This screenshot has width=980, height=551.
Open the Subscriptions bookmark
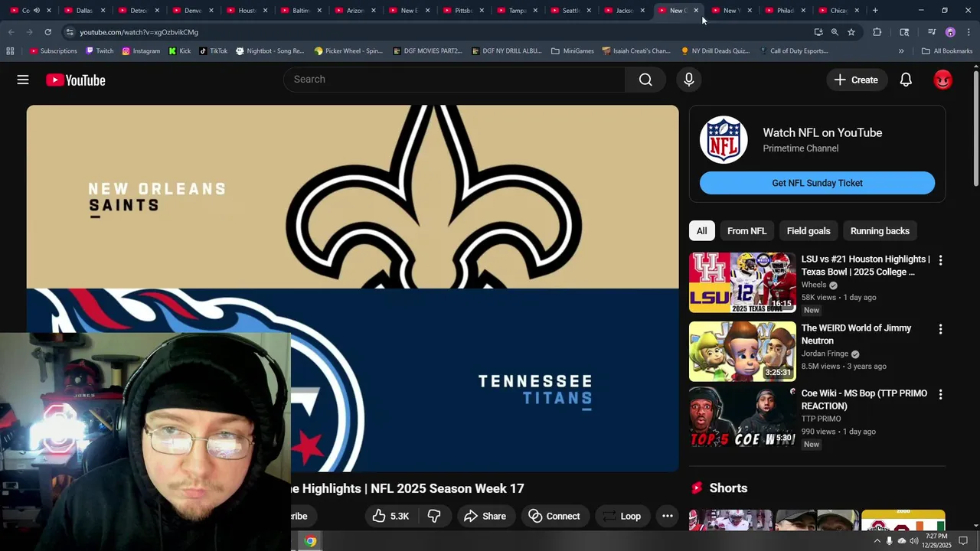tap(53, 51)
